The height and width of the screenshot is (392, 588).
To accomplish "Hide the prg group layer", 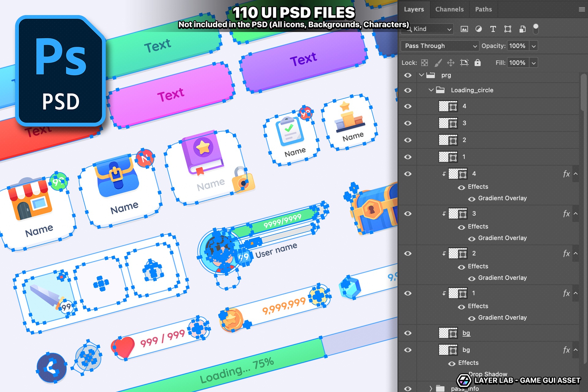I will pyautogui.click(x=408, y=75).
